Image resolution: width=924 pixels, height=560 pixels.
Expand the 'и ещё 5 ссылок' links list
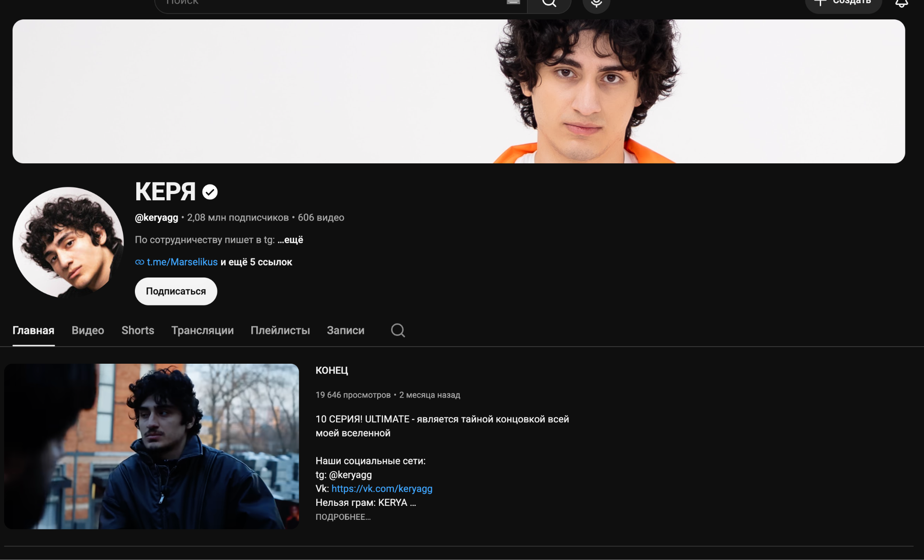(x=256, y=262)
